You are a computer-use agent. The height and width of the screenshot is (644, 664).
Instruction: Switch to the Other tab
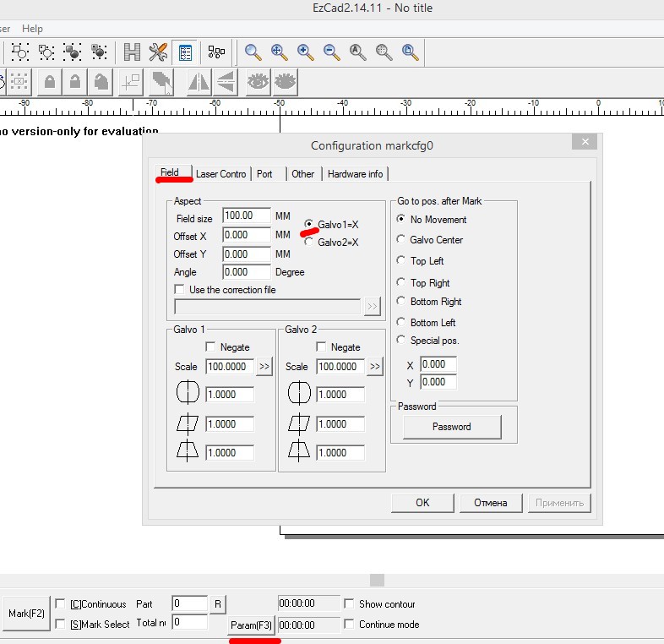point(302,174)
